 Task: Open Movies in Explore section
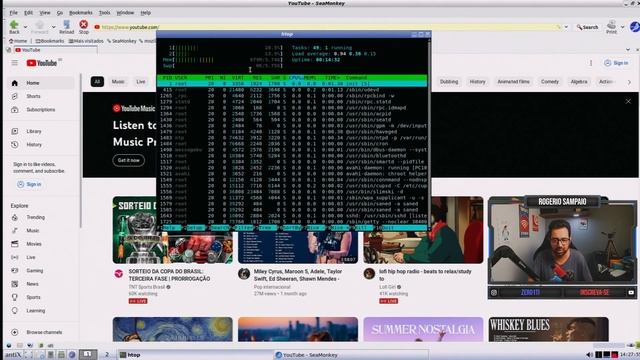(41, 244)
